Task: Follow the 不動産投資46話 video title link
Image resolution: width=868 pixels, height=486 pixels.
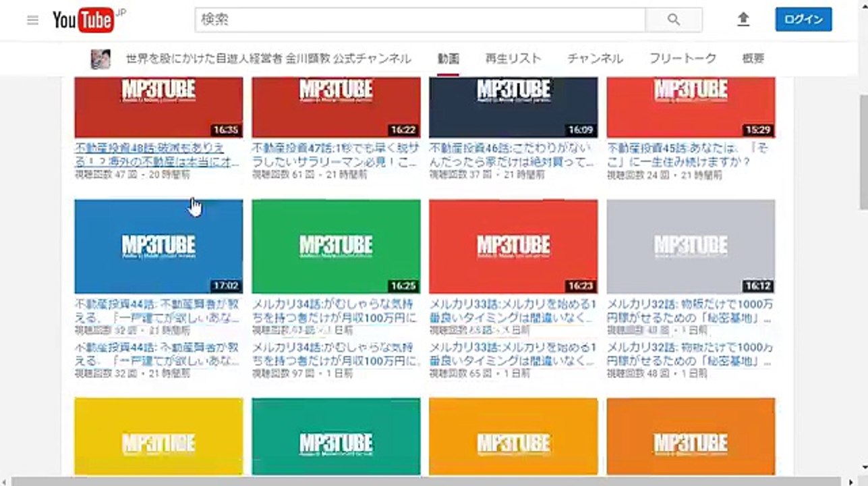Action: point(511,155)
